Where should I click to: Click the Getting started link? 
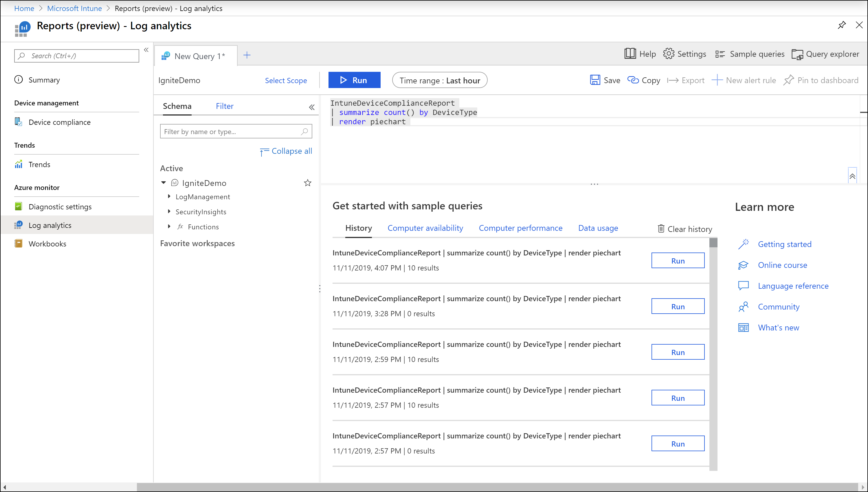click(785, 244)
